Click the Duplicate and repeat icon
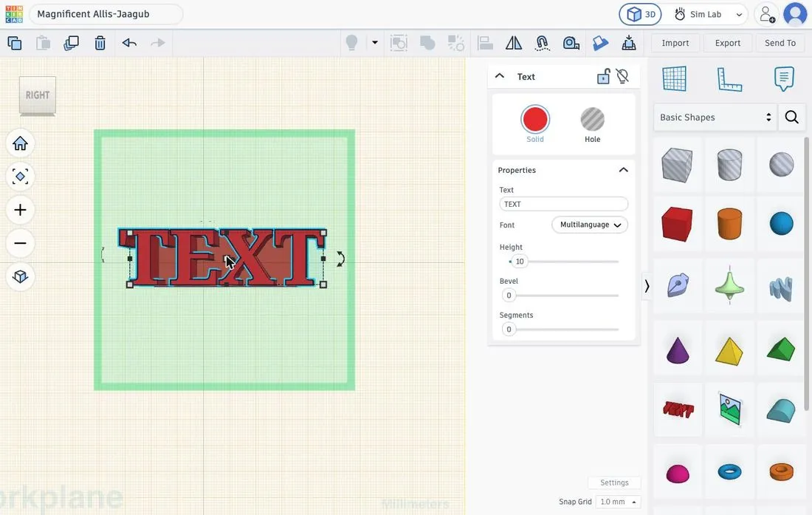This screenshot has height=515, width=812. click(71, 43)
